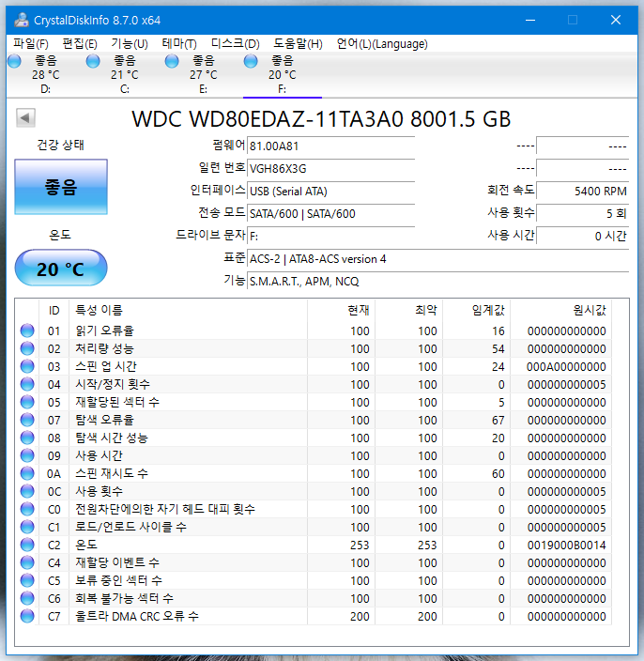The width and height of the screenshot is (644, 661).
Task: Click status orb of attribute 07 탐색 오류율
Action: (27, 420)
